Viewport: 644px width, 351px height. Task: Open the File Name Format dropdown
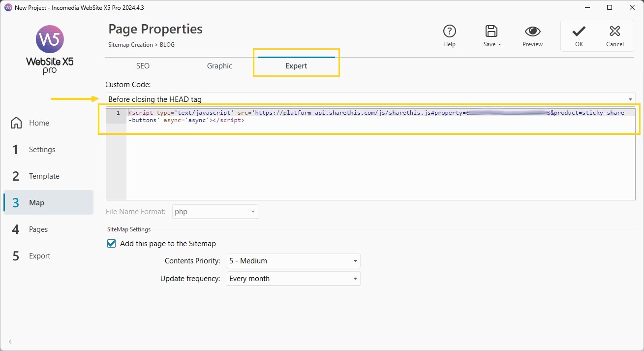pos(215,212)
